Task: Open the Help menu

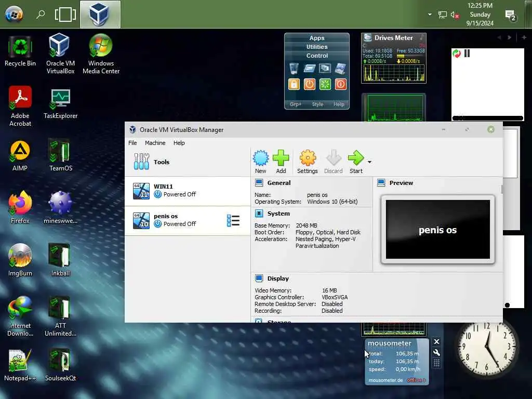Action: (x=179, y=143)
